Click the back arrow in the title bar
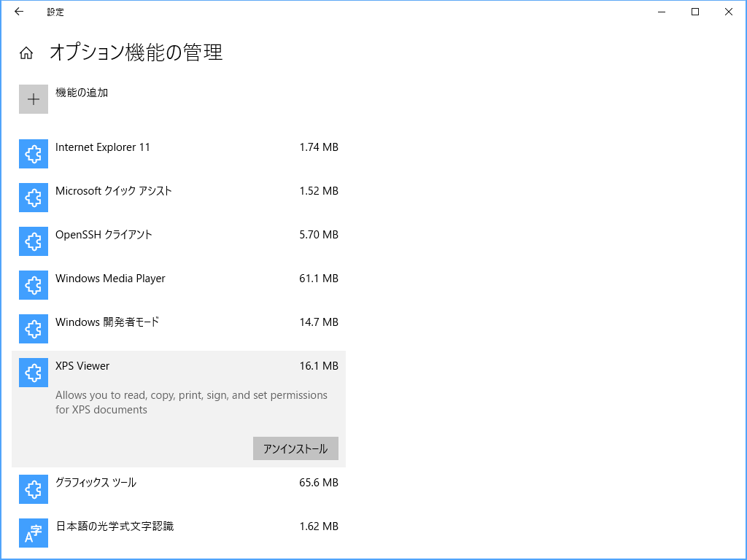747x560 pixels. (x=18, y=12)
